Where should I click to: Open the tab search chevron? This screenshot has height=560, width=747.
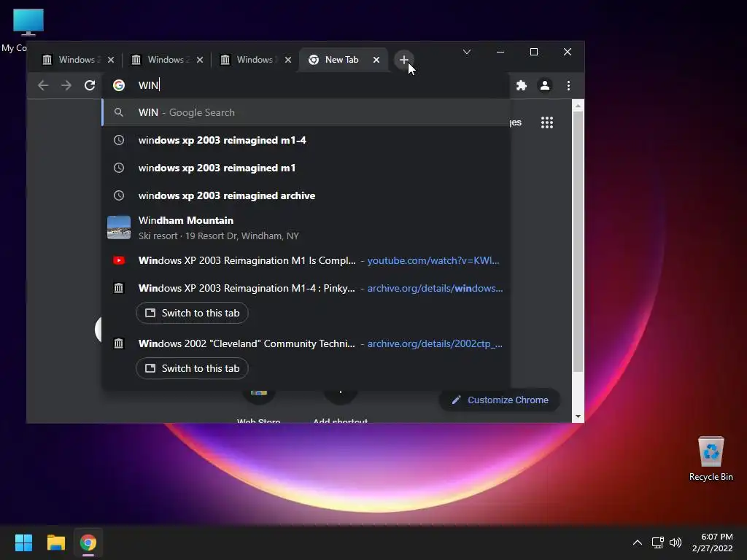click(x=467, y=52)
